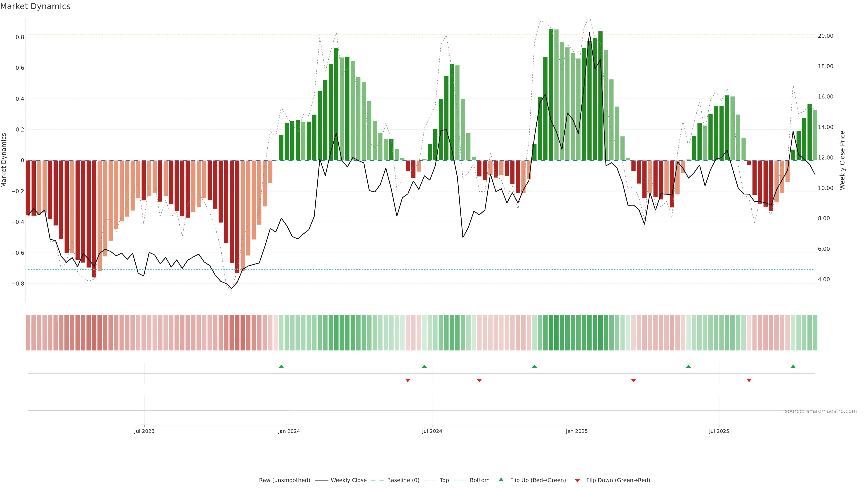Toggle the Baseline (0) legend entry

[x=403, y=480]
